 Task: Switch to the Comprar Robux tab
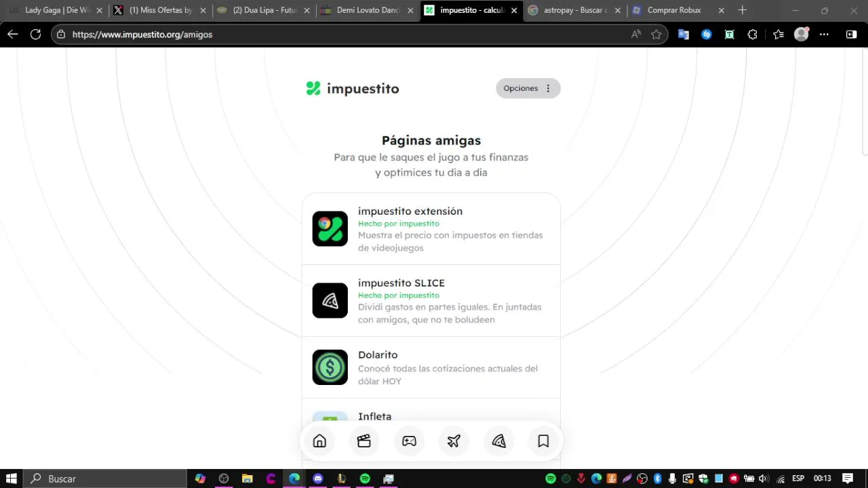(x=678, y=10)
